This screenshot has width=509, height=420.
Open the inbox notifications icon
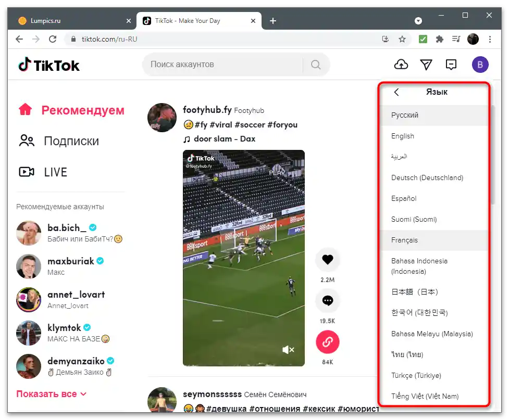point(451,65)
